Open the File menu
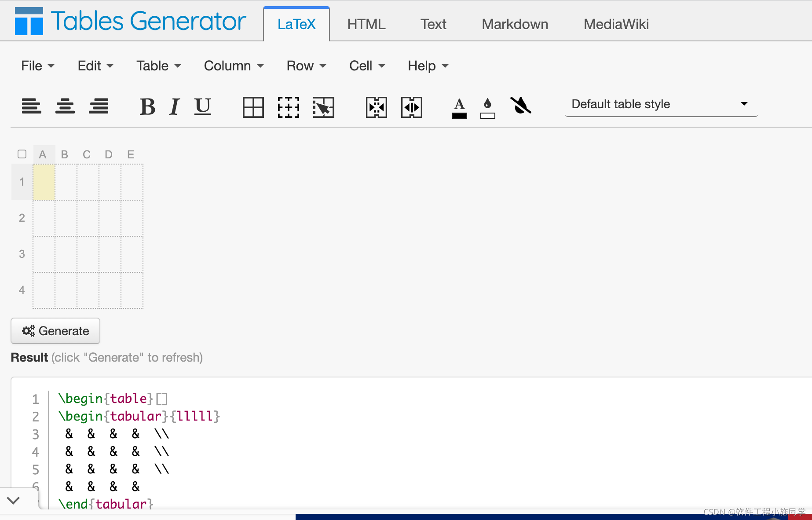The width and height of the screenshot is (812, 520). (37, 66)
